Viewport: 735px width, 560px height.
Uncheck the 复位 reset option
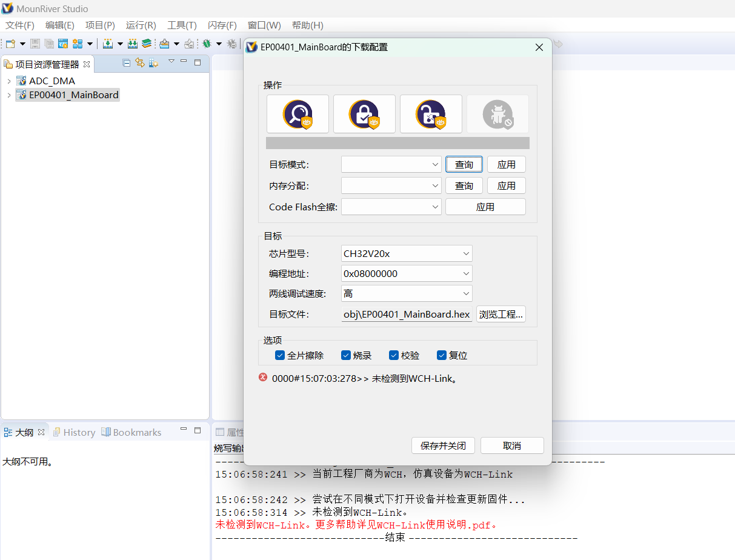tap(442, 355)
